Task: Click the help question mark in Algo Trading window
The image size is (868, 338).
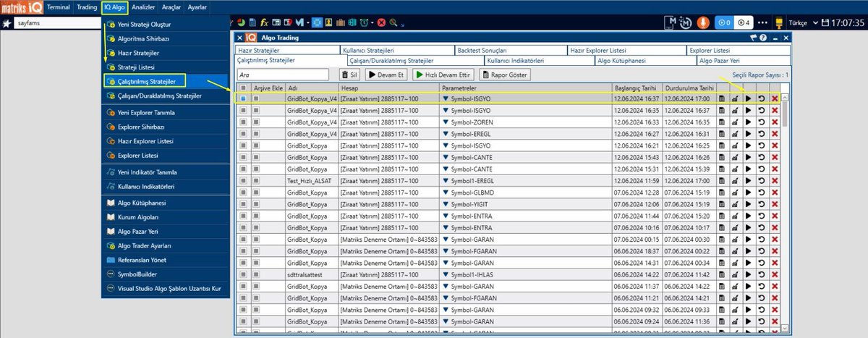Action: (763, 38)
